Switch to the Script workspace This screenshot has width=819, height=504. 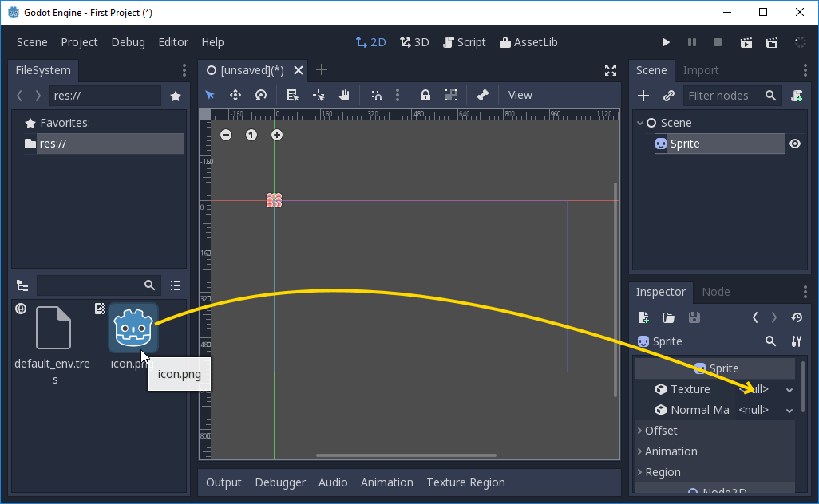coord(465,42)
